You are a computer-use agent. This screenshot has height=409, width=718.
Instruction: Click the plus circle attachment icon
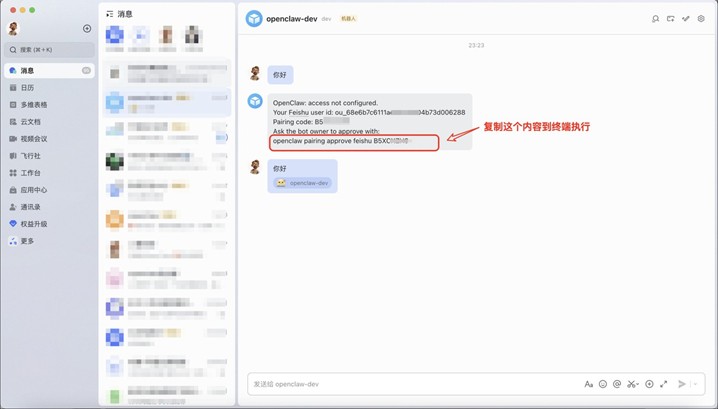649,384
